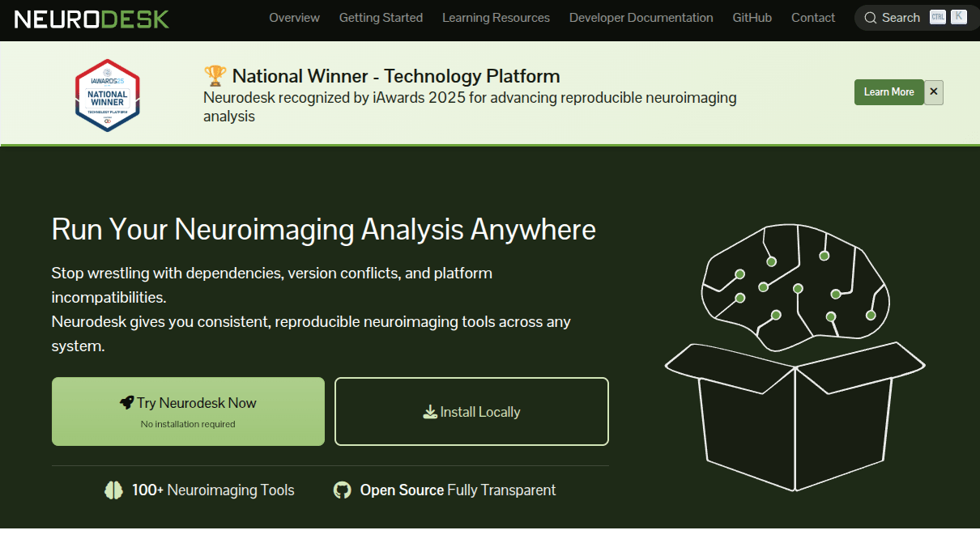Image resolution: width=980 pixels, height=543 pixels.
Task: Click the 'National Winner - Technology Platform' heading
Action: [x=396, y=76]
